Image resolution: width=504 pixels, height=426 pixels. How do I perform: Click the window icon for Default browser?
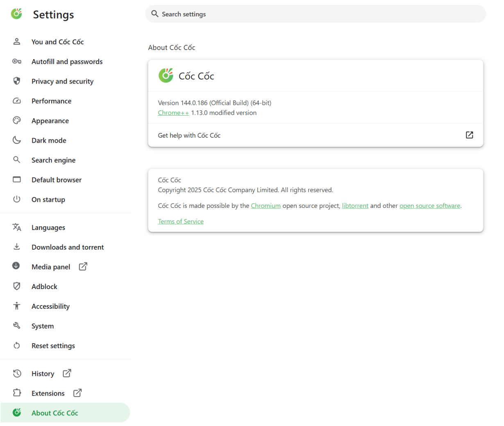click(x=17, y=180)
